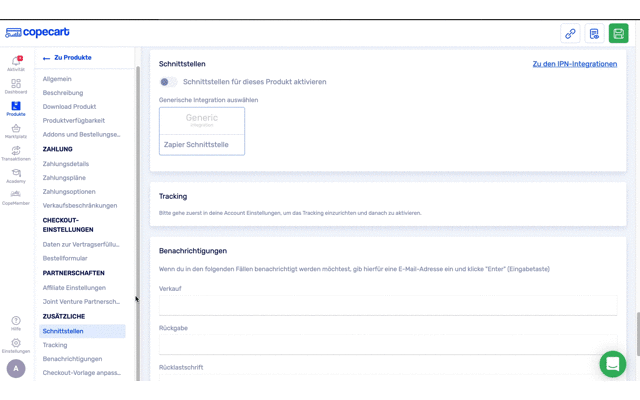Open Tracking in the settings menu
Viewport: 640px width, 400px height.
55,345
